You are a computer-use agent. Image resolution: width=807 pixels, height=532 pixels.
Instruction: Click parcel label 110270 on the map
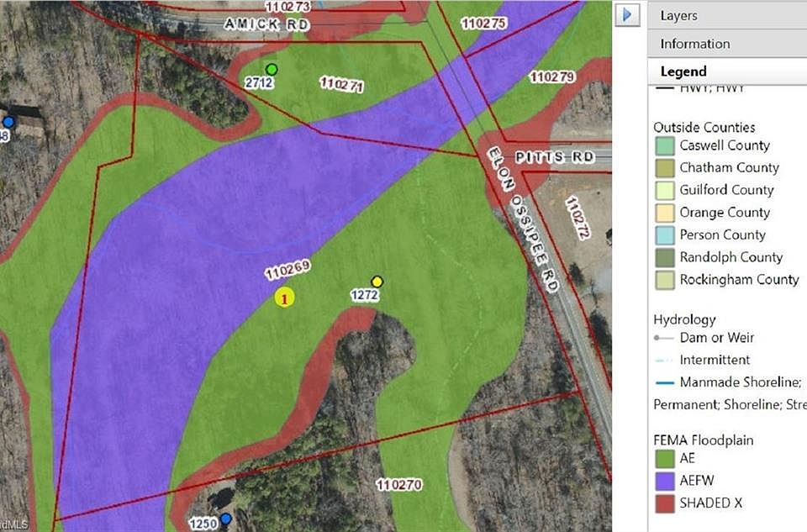[399, 485]
